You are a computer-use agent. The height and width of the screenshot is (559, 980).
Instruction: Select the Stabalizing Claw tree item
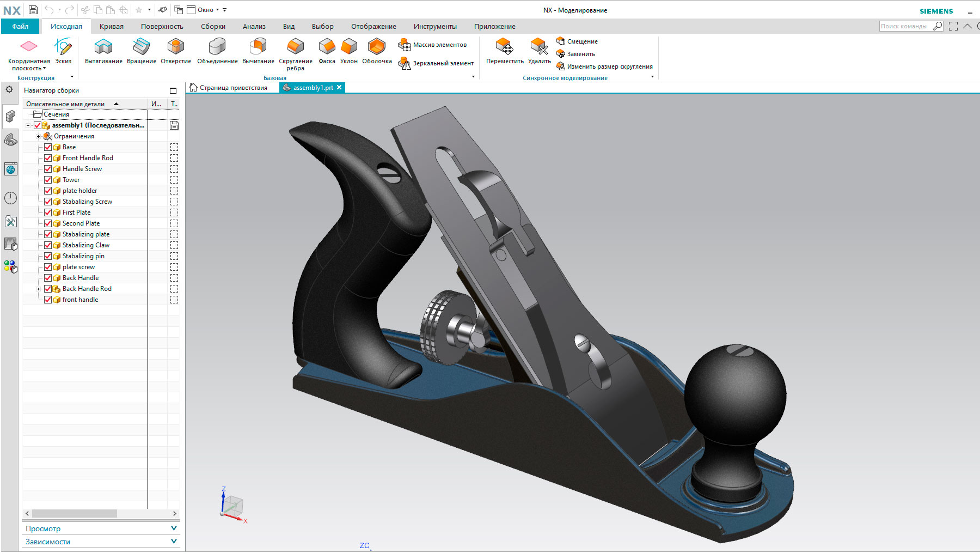tap(86, 245)
